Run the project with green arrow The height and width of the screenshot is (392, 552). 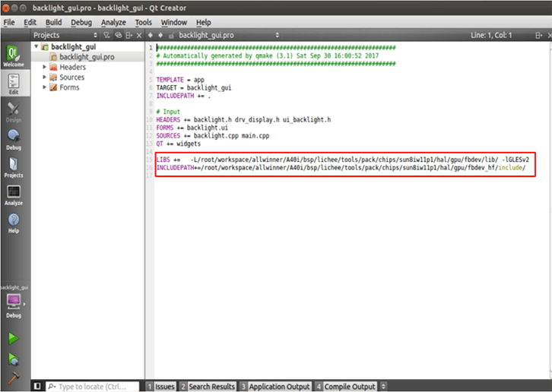(x=14, y=338)
